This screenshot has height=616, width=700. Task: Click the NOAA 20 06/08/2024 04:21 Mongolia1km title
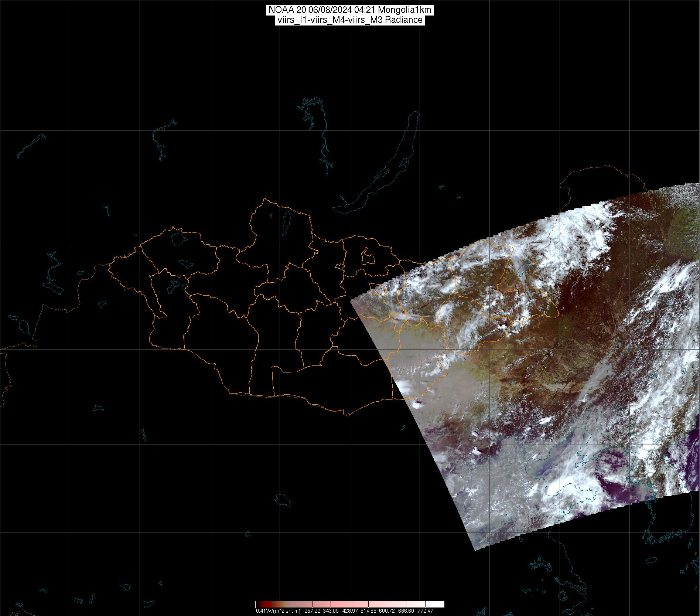pos(350,10)
